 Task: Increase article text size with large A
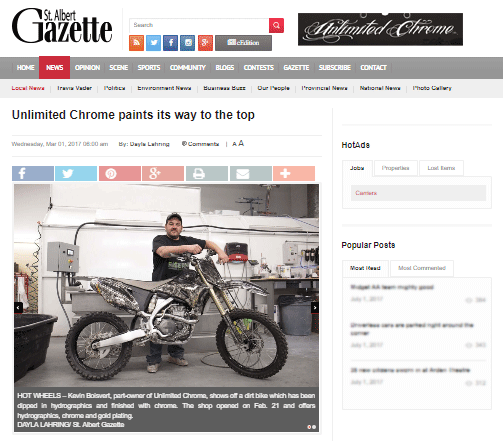click(x=241, y=143)
